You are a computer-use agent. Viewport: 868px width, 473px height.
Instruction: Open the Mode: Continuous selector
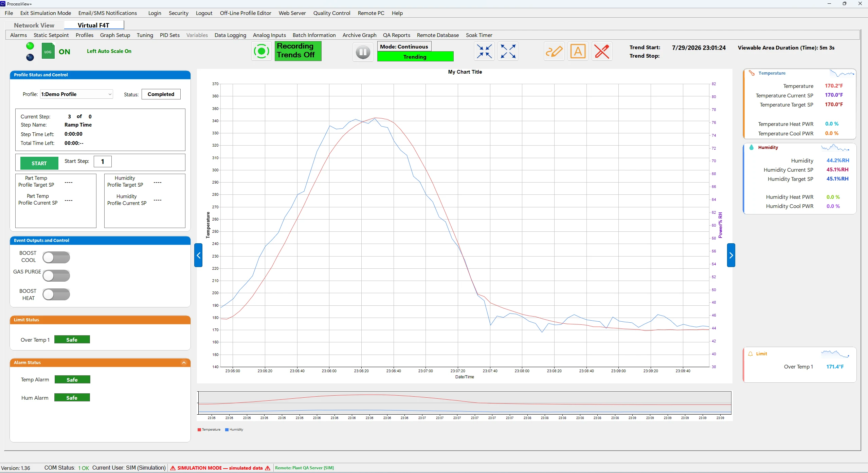click(404, 46)
